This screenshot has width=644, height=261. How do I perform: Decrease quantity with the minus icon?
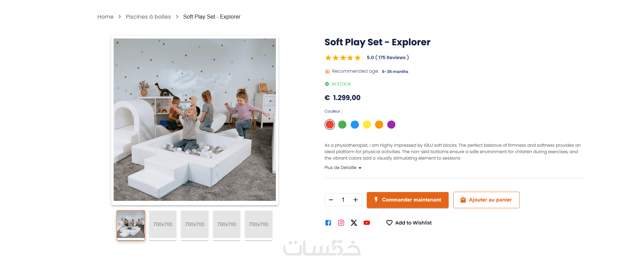(x=331, y=200)
